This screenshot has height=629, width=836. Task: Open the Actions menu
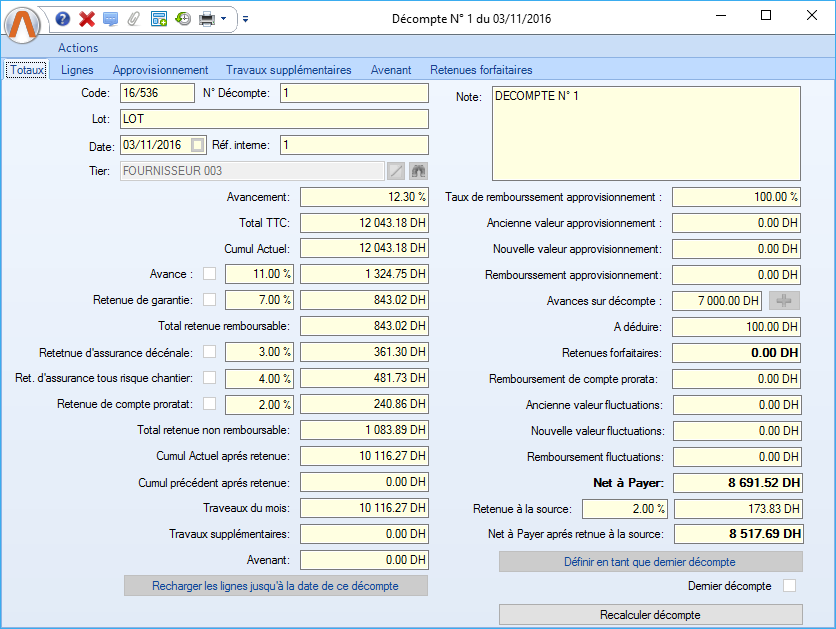[78, 47]
